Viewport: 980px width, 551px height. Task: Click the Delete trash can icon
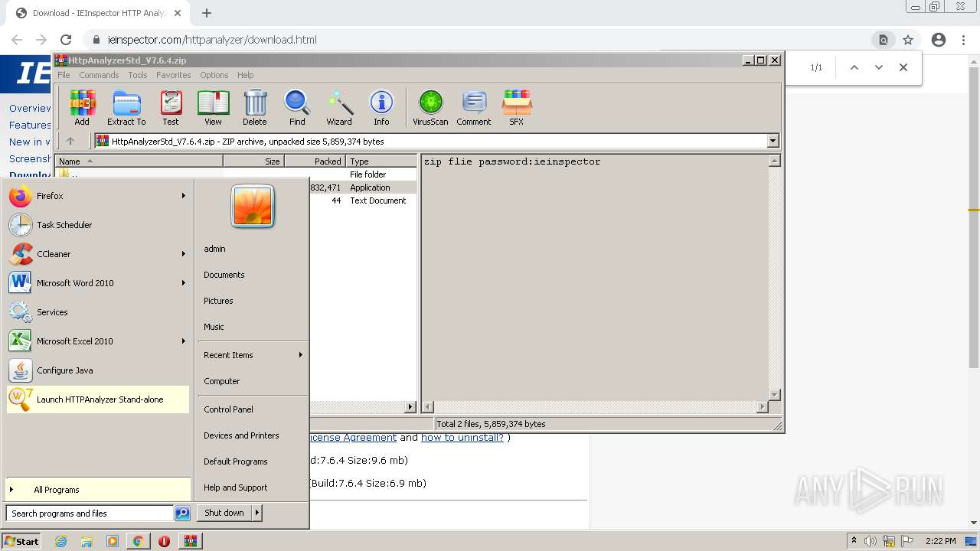tap(255, 107)
